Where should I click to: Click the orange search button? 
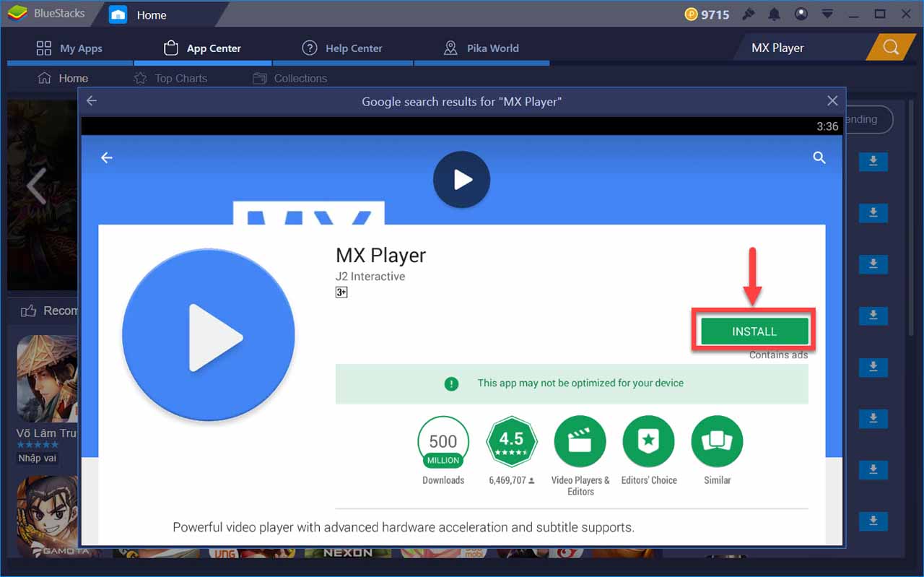(891, 48)
